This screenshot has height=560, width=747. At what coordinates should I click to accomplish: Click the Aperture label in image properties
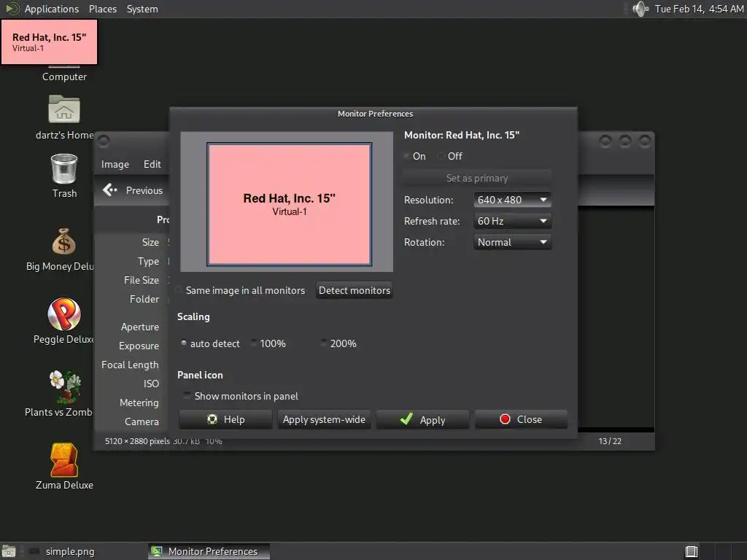coord(139,327)
